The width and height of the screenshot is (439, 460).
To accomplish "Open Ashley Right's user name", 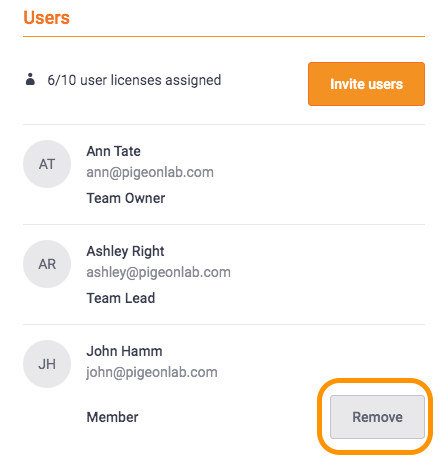I will pos(125,251).
